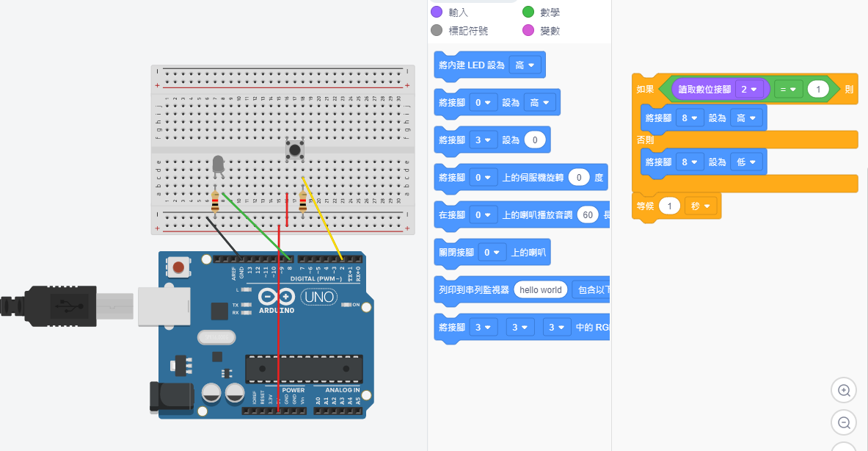Select the LED on the breadboard
The height and width of the screenshot is (451, 868).
[x=218, y=166]
